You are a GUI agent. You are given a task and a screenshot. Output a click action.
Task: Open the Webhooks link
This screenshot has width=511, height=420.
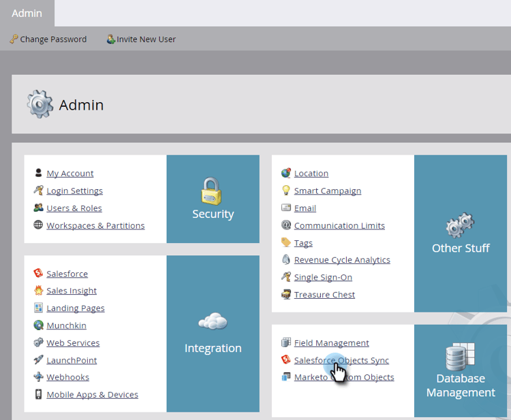67,377
